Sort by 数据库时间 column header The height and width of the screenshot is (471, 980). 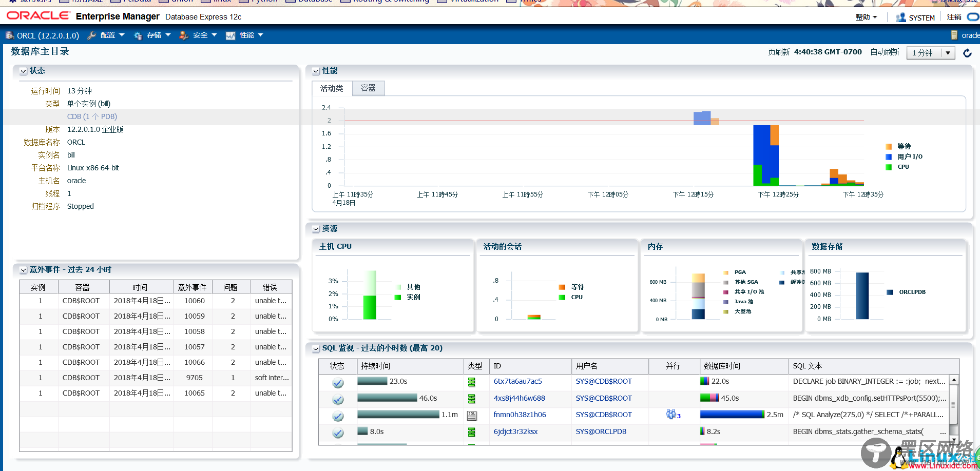pos(744,366)
